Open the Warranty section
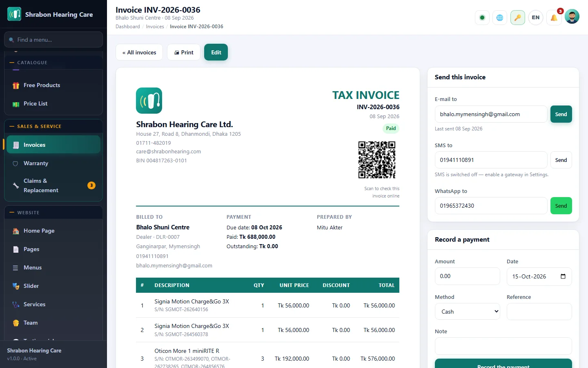Screen dimensions: 588x368 click(53, 163)
